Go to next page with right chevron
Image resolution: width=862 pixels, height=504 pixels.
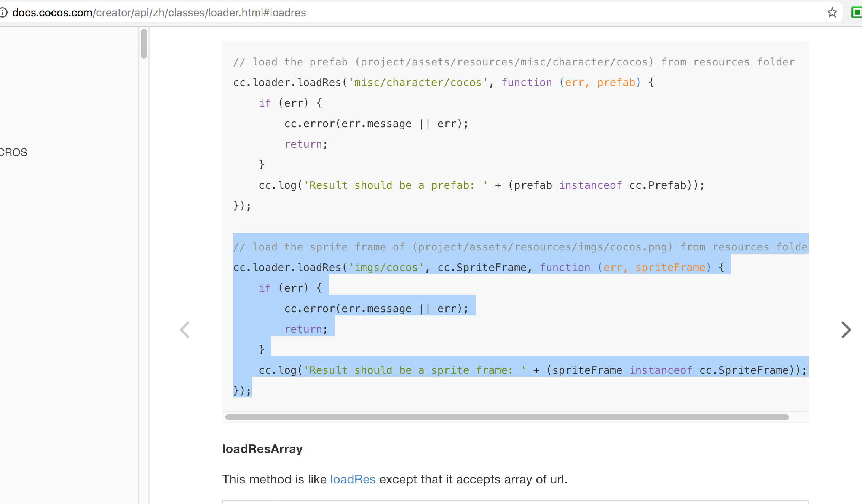tap(846, 330)
